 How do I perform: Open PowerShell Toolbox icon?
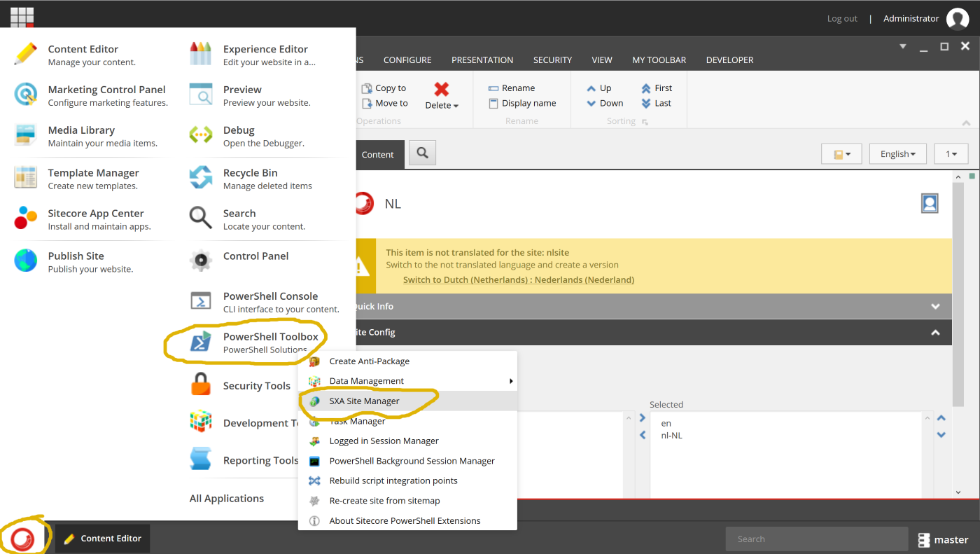coord(201,342)
